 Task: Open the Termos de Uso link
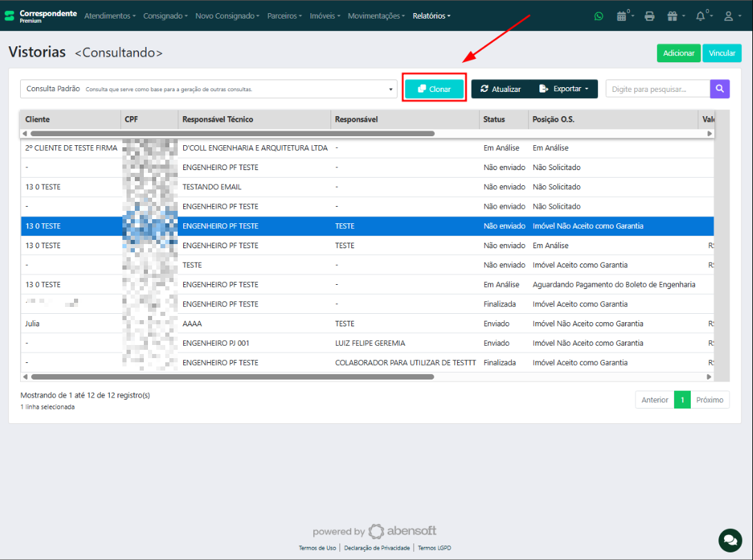coord(317,548)
